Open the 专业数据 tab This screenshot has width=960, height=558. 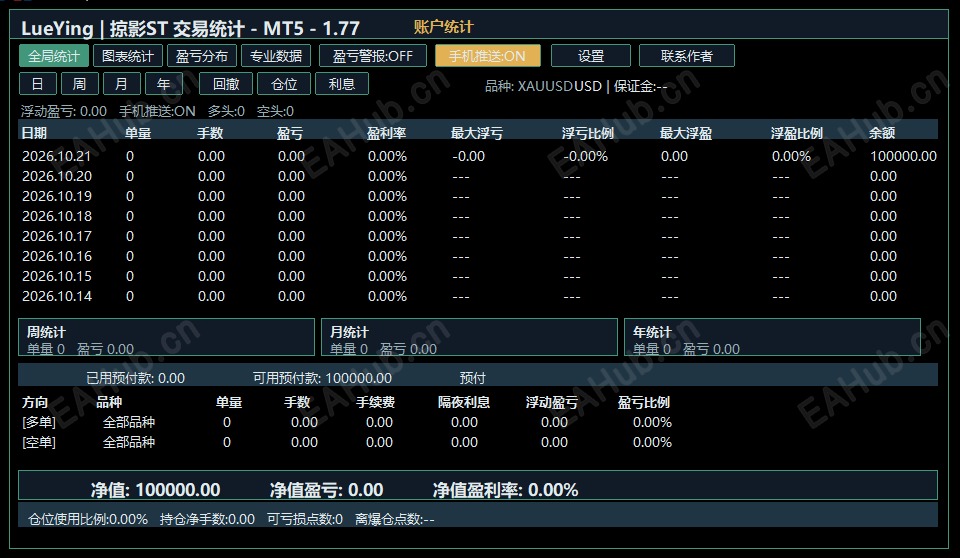[276, 56]
